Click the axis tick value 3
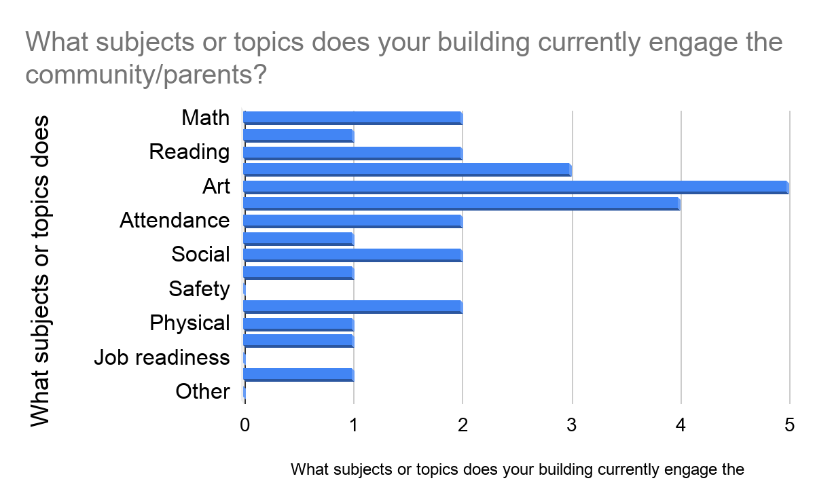 point(572,425)
